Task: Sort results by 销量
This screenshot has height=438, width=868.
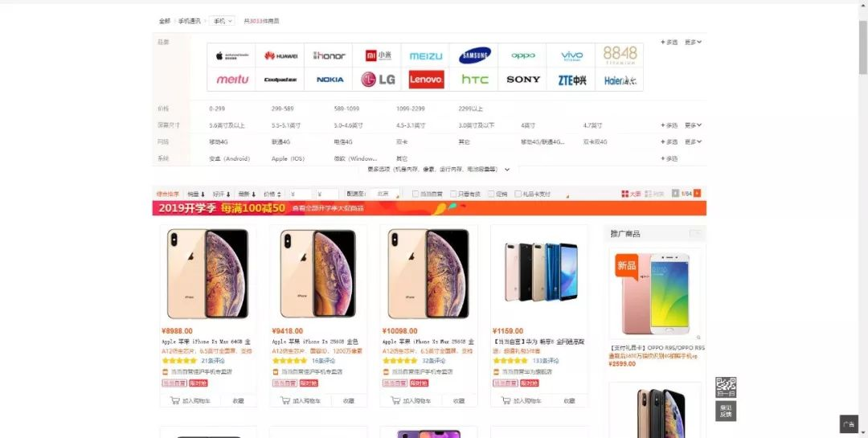Action: coord(196,194)
